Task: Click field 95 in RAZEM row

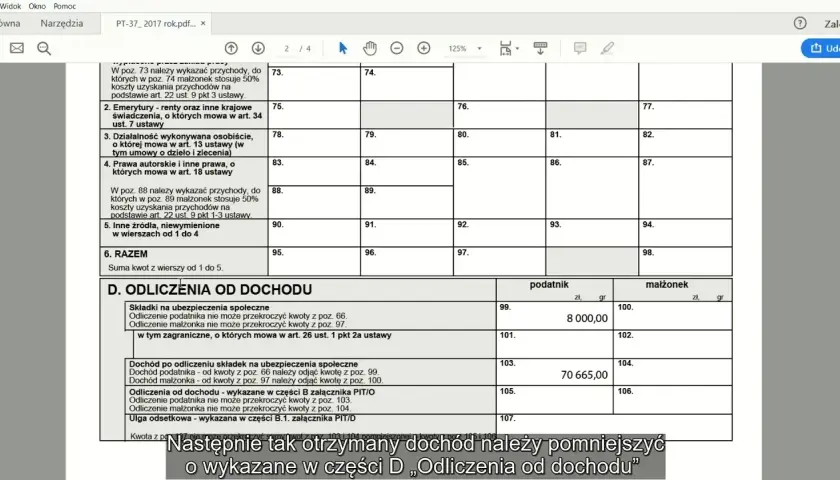Action: [x=314, y=261]
